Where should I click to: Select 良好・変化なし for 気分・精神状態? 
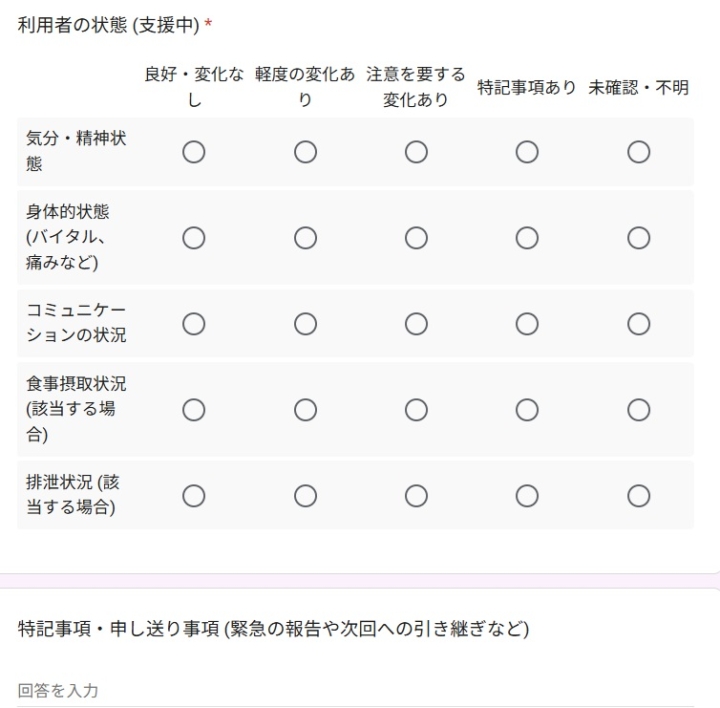(194, 152)
